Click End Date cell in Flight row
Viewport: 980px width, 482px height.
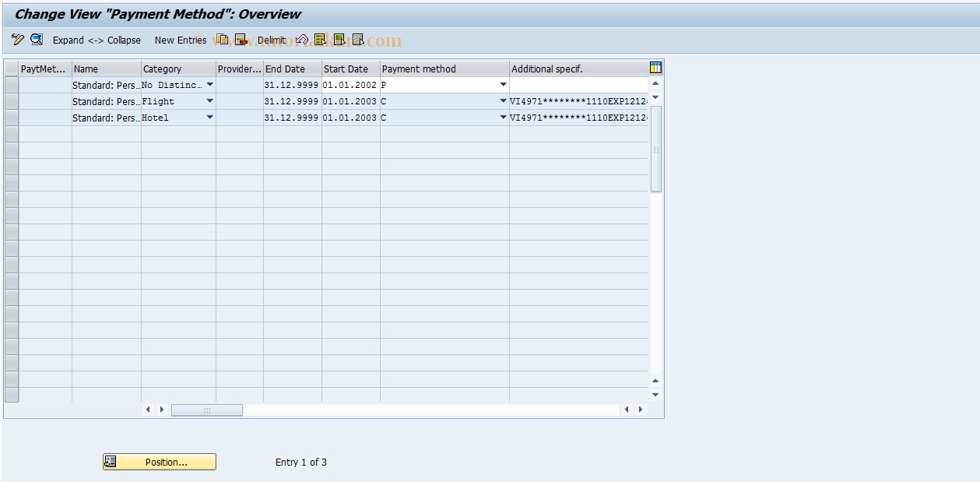tap(293, 101)
